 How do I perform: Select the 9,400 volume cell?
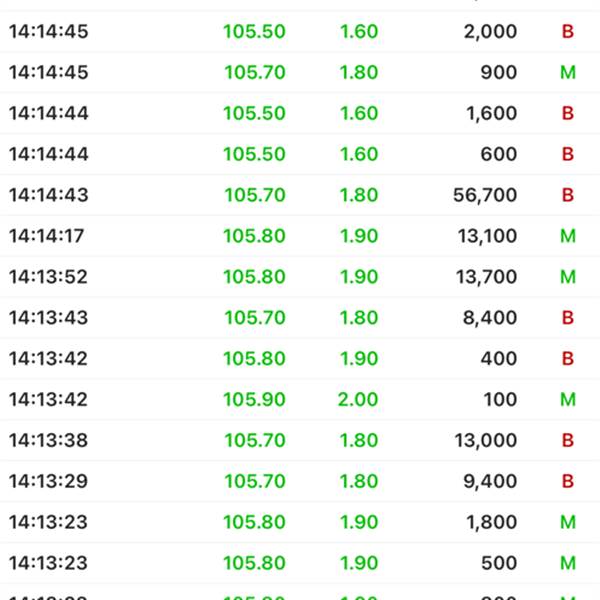pyautogui.click(x=491, y=482)
